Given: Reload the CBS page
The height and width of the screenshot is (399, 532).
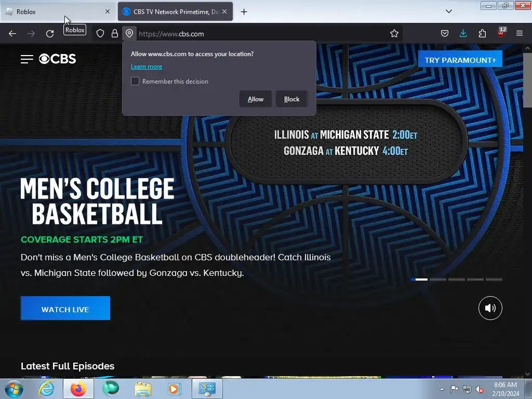Looking at the screenshot, I should [50, 34].
